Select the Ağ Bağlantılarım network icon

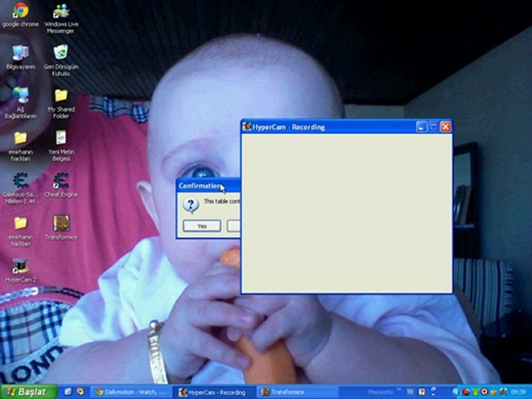[21, 103]
